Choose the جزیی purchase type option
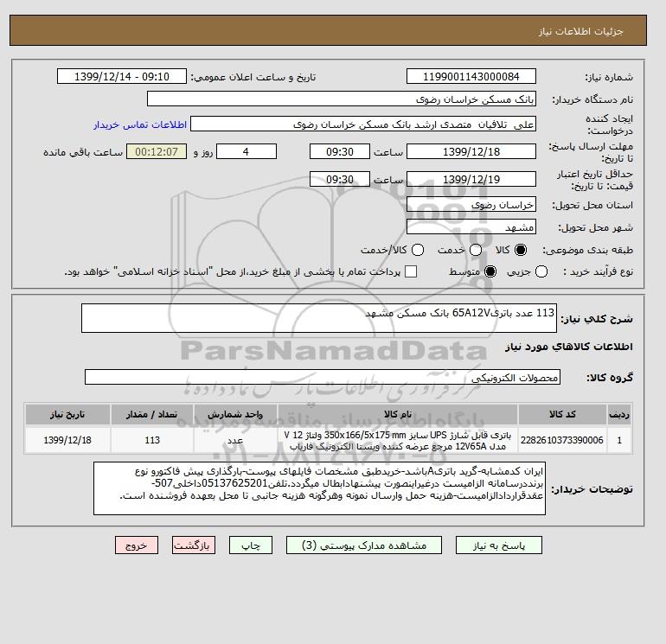 tap(541, 271)
